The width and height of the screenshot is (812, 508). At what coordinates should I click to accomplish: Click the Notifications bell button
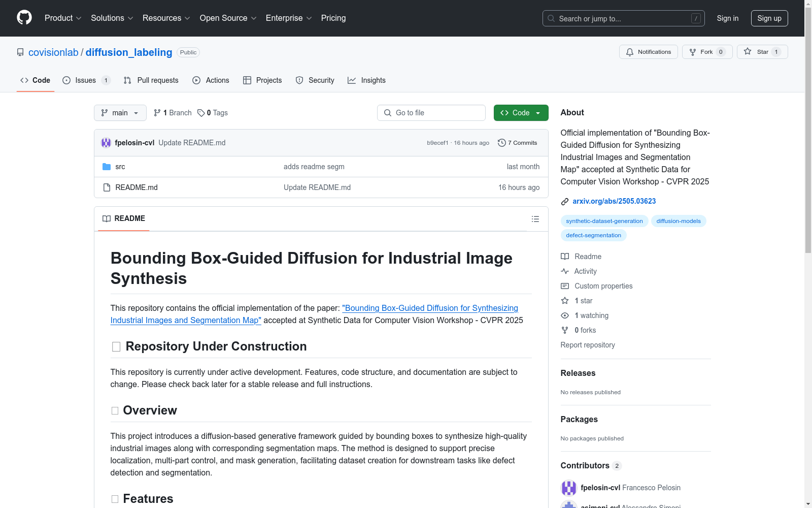pos(648,52)
